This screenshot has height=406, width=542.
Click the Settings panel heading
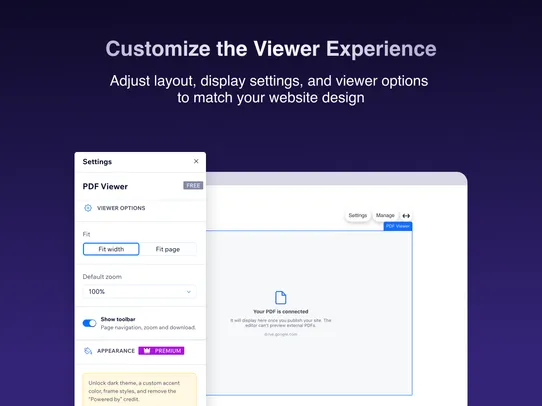coord(97,162)
